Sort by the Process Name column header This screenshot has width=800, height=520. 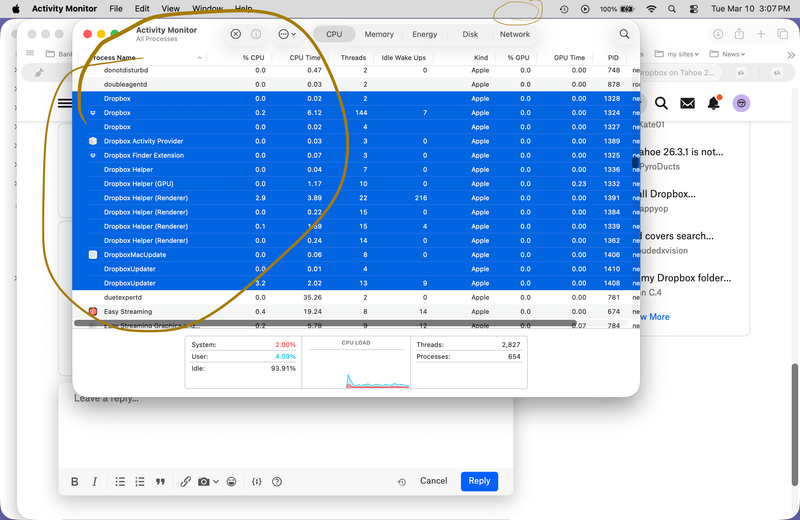(x=140, y=58)
